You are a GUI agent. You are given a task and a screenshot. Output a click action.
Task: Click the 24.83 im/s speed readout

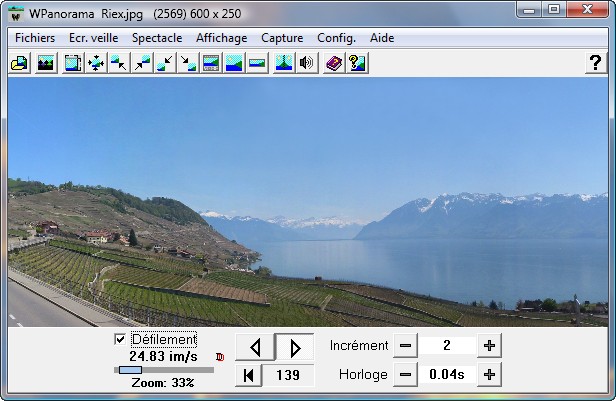click(163, 357)
